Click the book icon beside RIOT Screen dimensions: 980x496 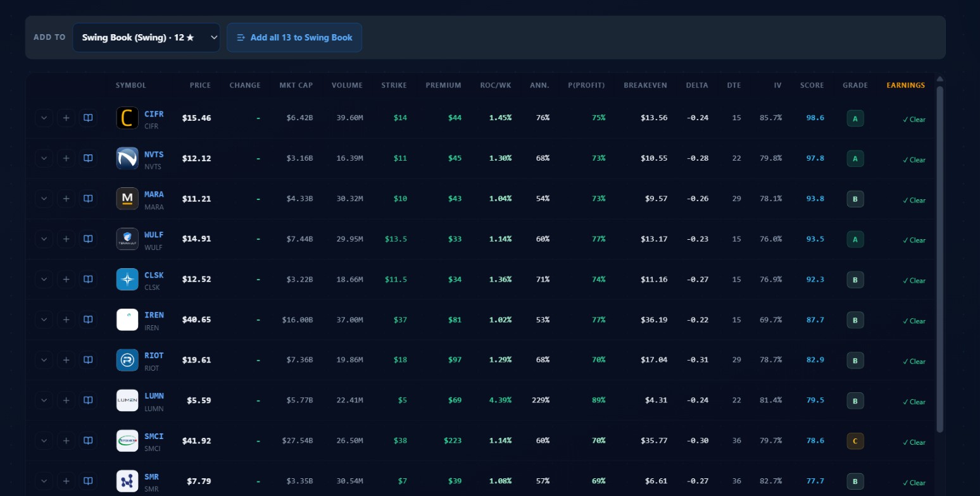point(88,360)
